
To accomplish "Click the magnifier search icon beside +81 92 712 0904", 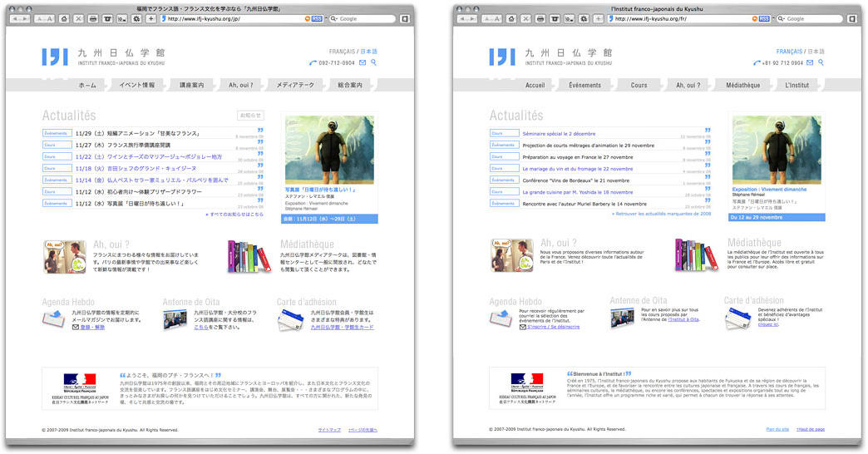I will (x=821, y=63).
